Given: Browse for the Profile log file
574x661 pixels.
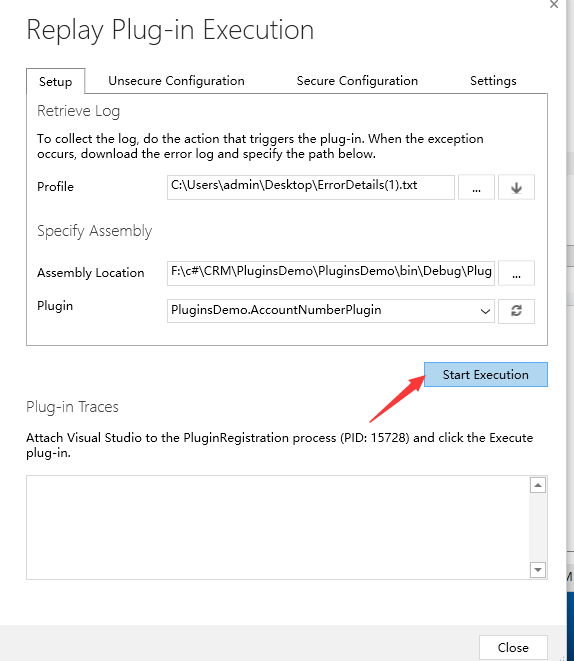Looking at the screenshot, I should pyautogui.click(x=476, y=187).
